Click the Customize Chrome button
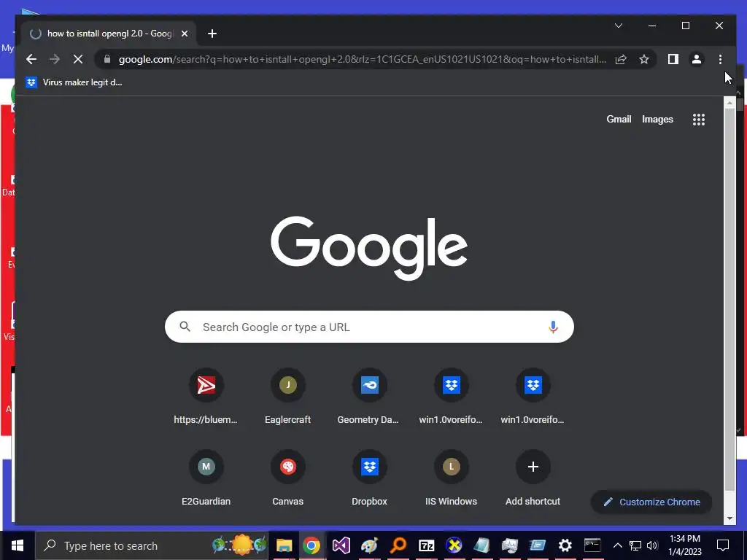 tap(651, 502)
